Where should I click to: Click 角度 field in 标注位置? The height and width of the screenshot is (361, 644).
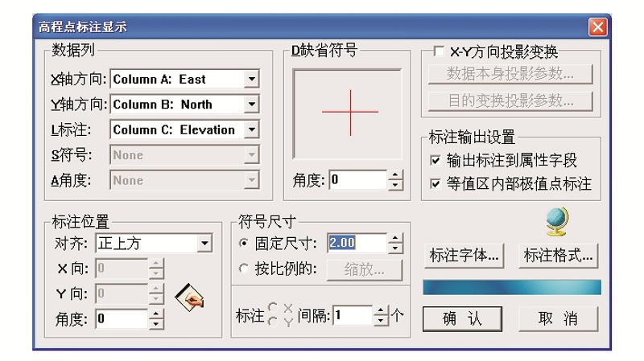coord(122,318)
